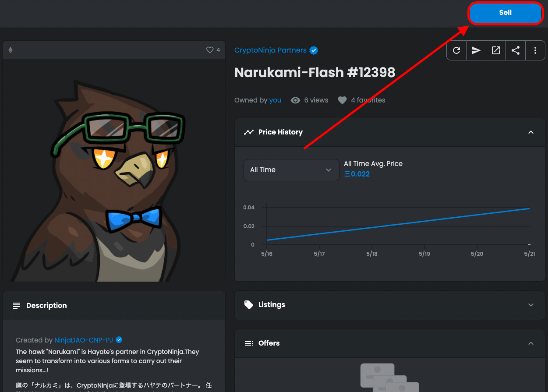Open the external website link icon

point(496,50)
